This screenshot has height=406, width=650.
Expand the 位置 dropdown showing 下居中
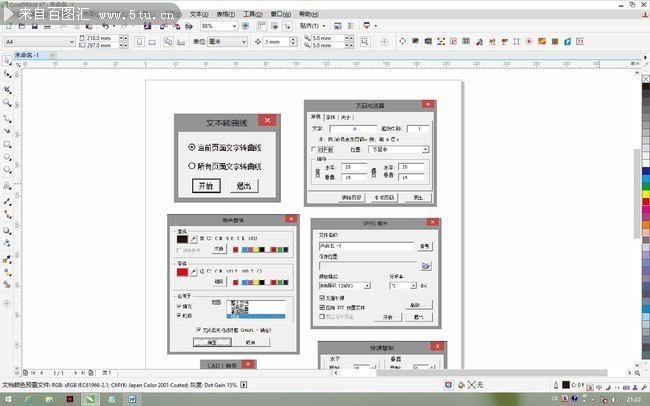coord(425,149)
